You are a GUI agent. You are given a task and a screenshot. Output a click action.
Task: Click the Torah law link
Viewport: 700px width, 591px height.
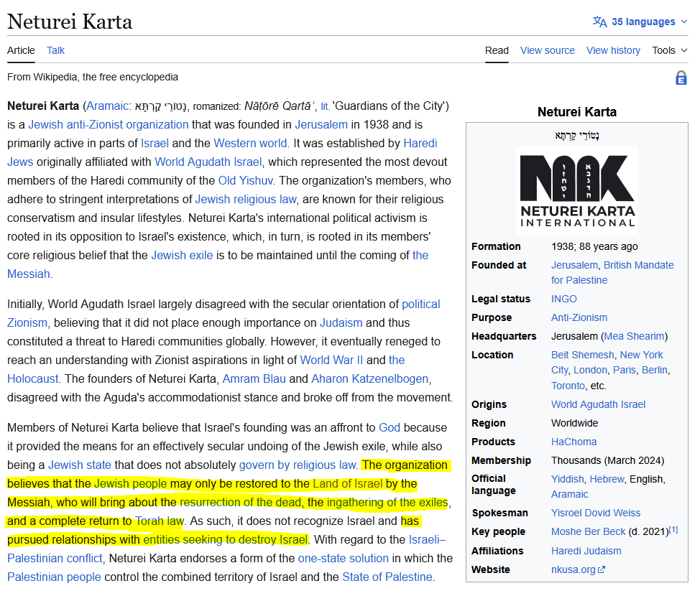coord(160,521)
